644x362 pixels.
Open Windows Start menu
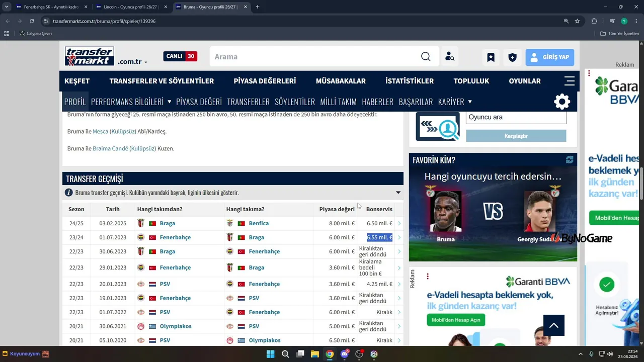click(x=270, y=354)
